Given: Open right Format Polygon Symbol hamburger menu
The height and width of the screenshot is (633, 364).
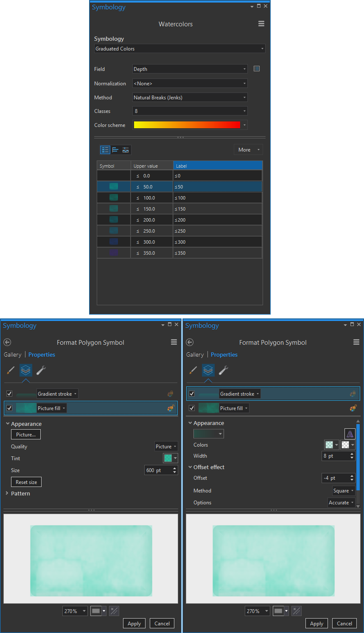Looking at the screenshot, I should (356, 342).
